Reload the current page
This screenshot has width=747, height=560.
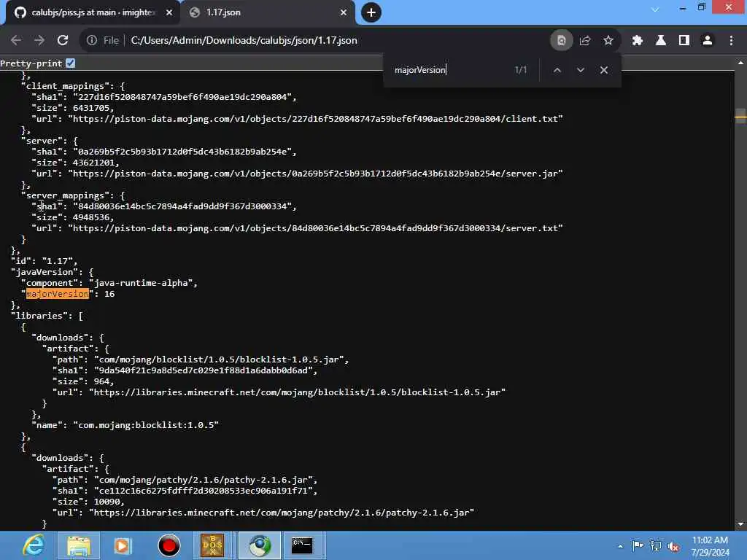pyautogui.click(x=63, y=41)
